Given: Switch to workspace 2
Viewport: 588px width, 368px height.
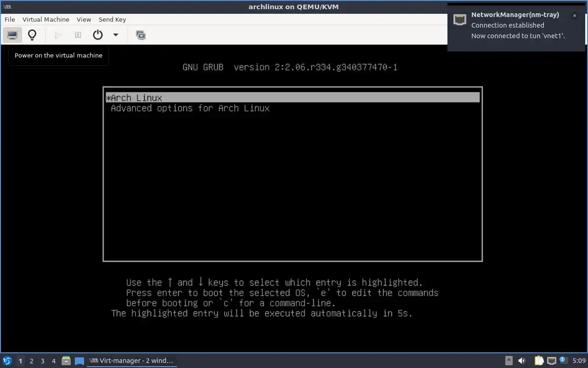Looking at the screenshot, I should click(31, 361).
